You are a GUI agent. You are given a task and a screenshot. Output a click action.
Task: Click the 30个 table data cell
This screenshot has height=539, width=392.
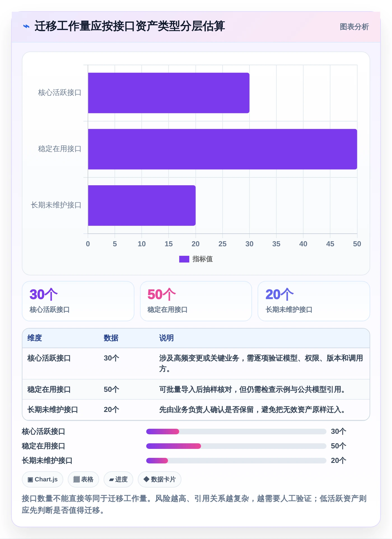111,358
